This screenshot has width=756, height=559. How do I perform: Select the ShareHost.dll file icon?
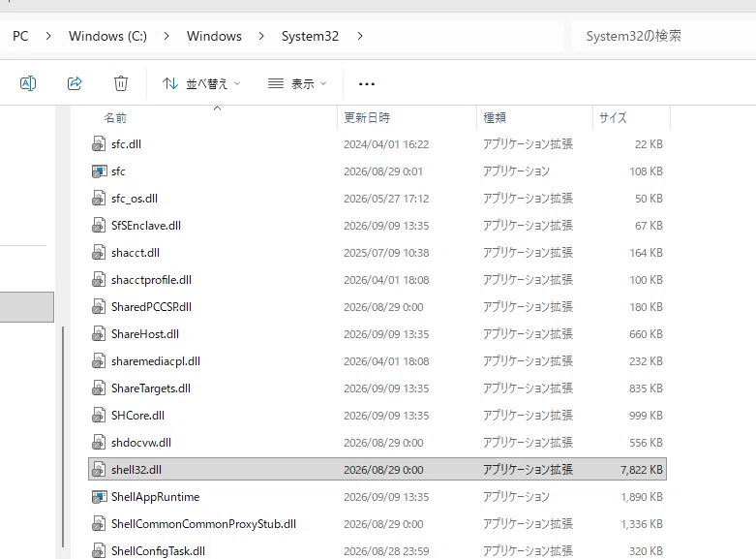coord(99,333)
